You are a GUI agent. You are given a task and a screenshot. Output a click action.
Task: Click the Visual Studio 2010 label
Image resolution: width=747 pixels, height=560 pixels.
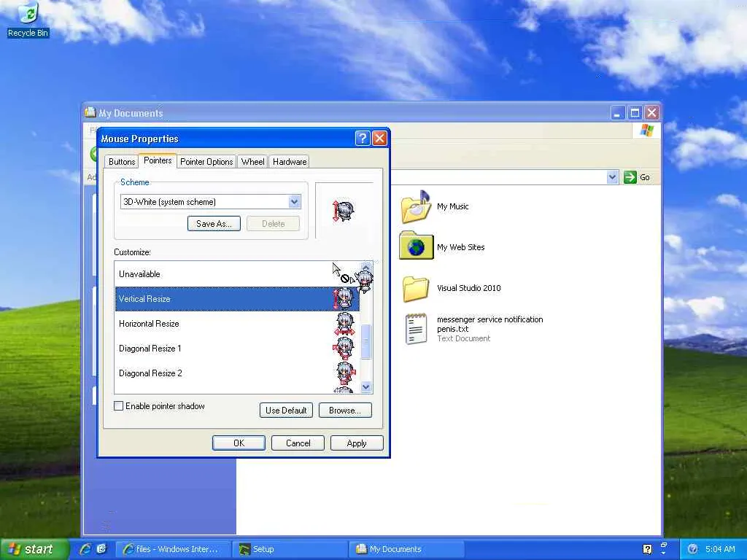(469, 288)
